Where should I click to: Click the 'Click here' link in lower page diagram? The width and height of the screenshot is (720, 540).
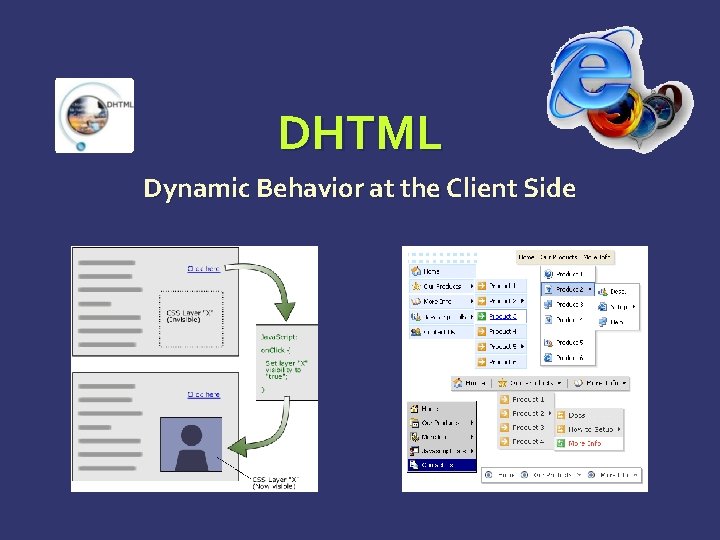click(x=204, y=394)
